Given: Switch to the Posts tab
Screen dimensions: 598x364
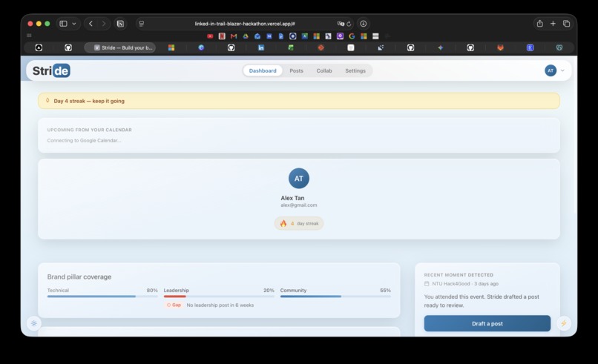Looking at the screenshot, I should pos(296,70).
